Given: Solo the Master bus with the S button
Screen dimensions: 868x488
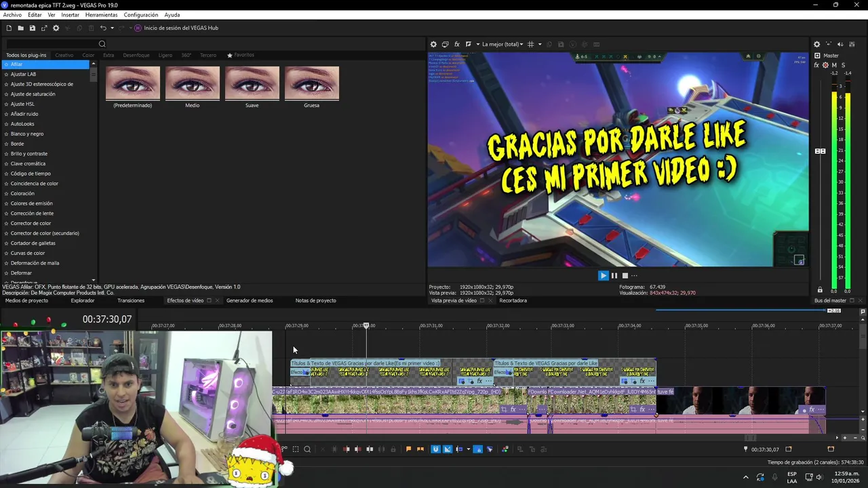Looking at the screenshot, I should point(844,65).
